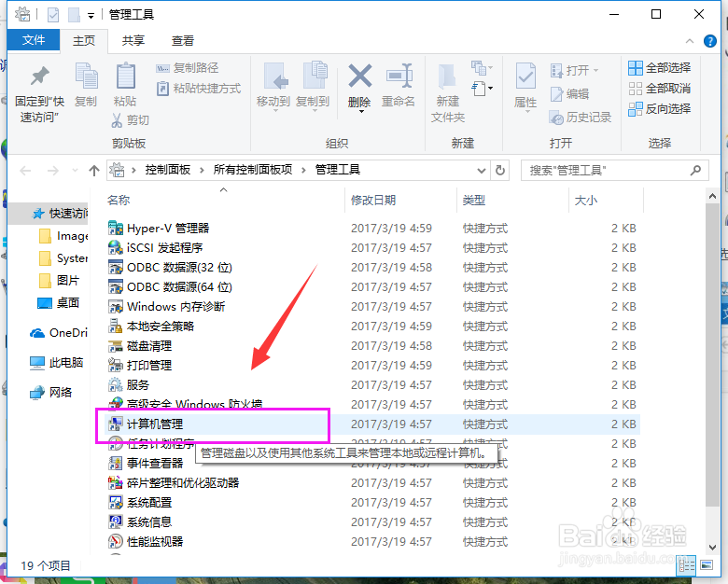Viewport: 728px width, 584px height.
Task: Expand the address bar history dropdown
Action: (x=482, y=171)
